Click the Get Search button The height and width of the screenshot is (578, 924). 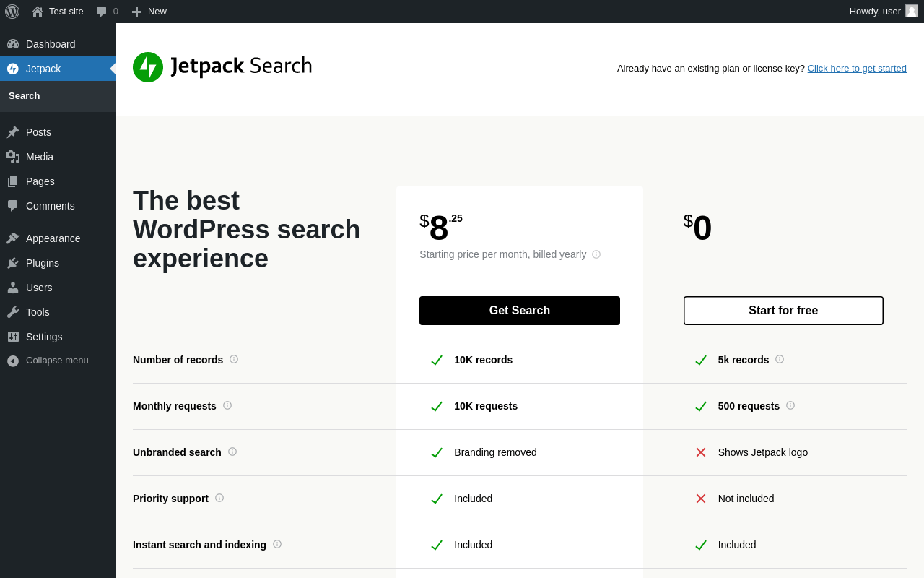pos(520,311)
